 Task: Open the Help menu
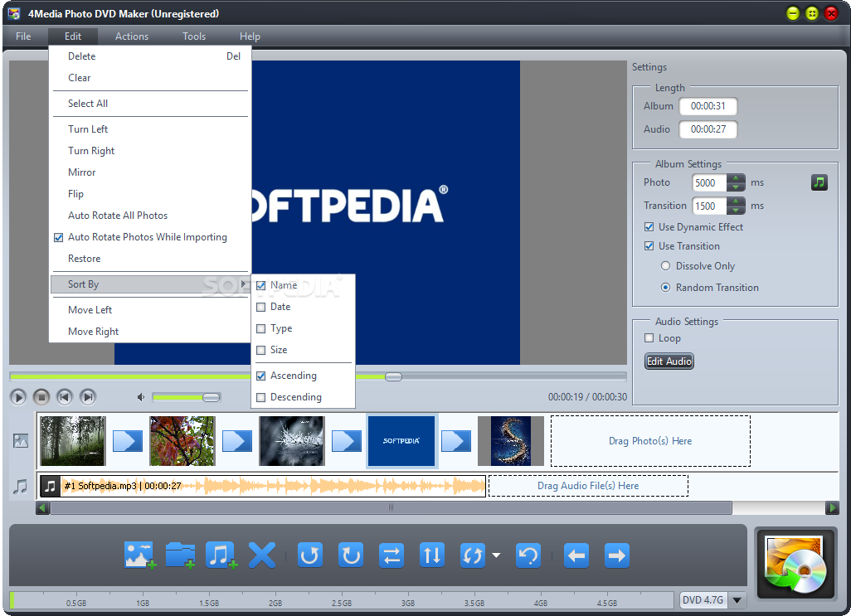pyautogui.click(x=250, y=36)
